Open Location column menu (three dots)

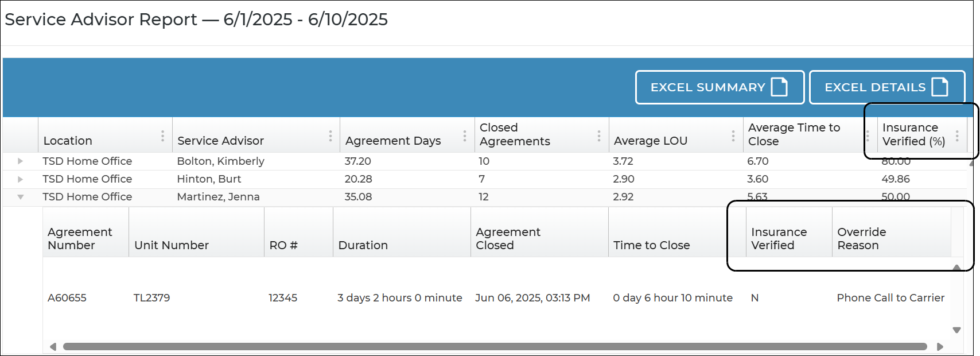point(163,136)
